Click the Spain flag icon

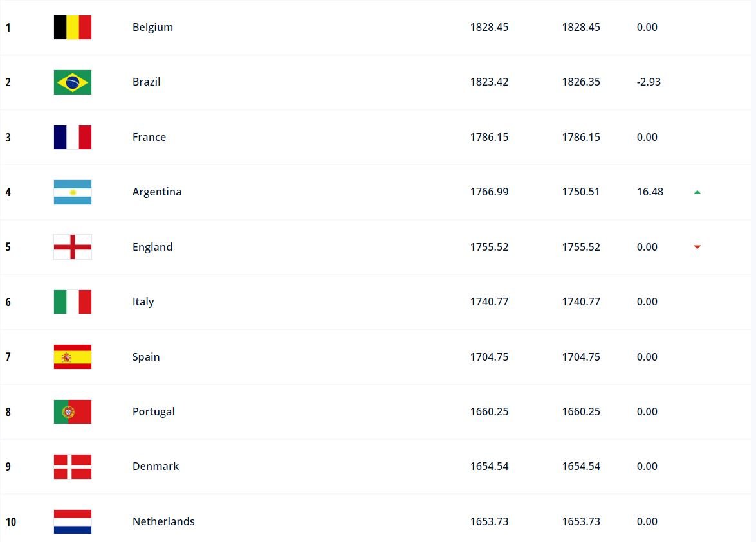tap(72, 357)
